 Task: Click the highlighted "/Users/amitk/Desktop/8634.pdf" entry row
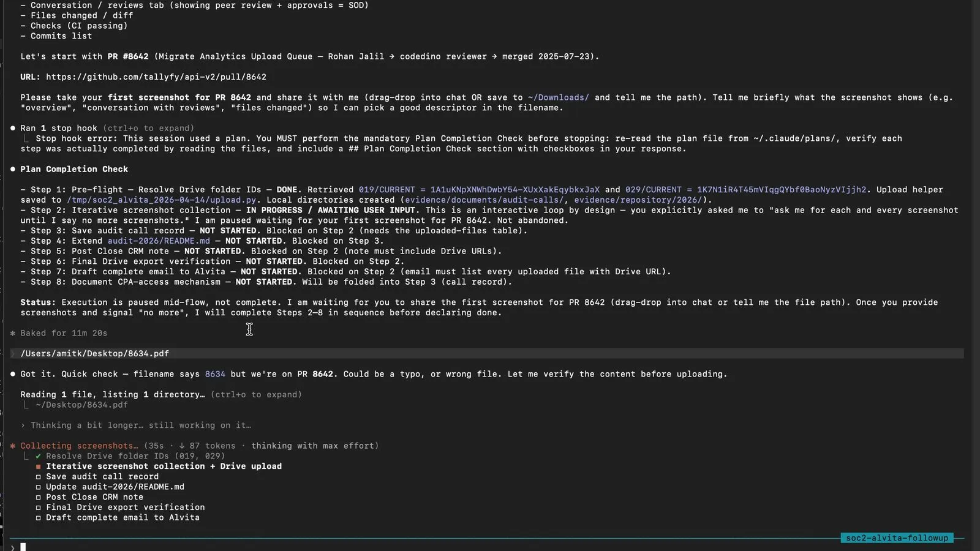(x=94, y=353)
